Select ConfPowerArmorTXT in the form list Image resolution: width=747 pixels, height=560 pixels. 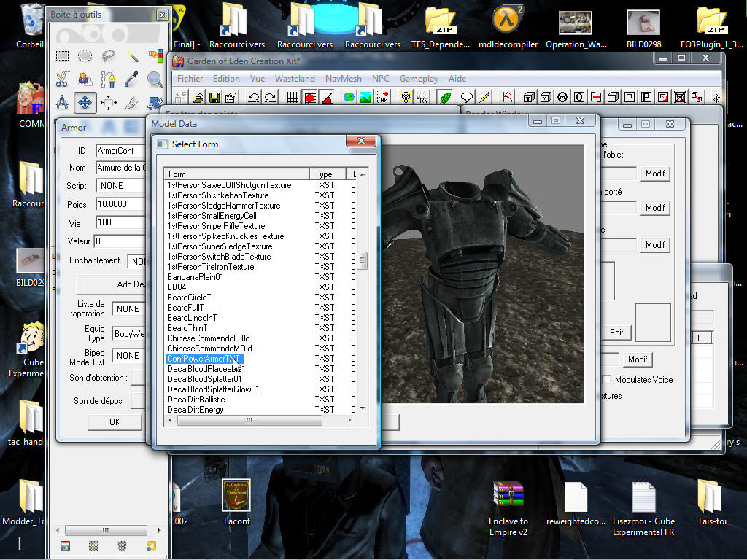[x=204, y=359]
